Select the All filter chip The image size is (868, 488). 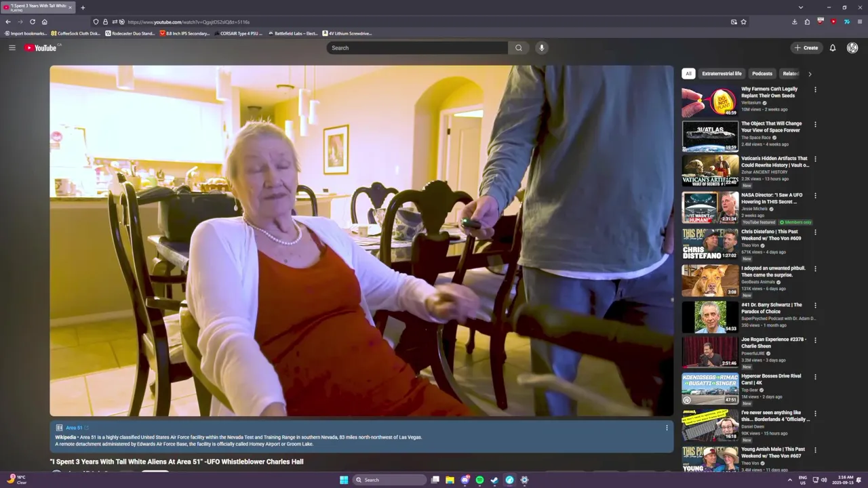[x=688, y=73]
